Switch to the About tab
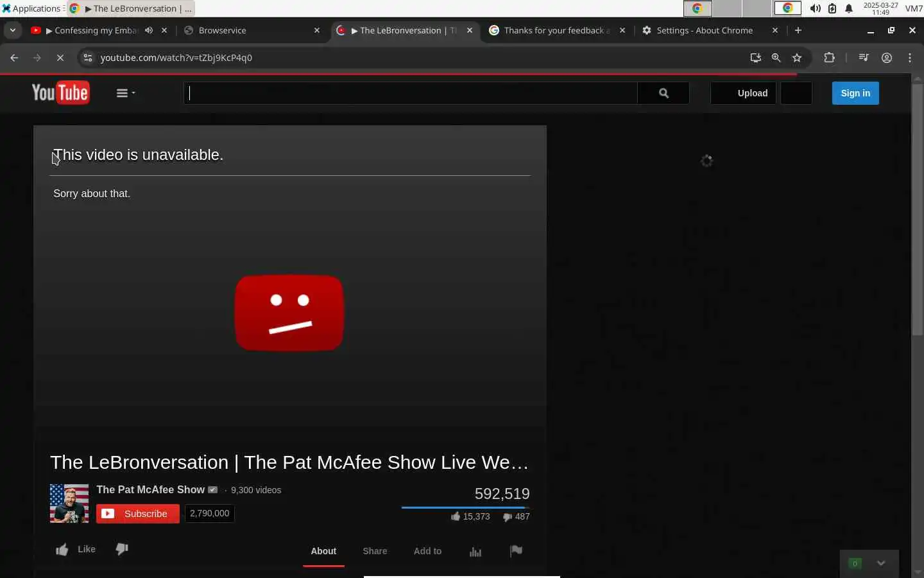This screenshot has width=924, height=578. tap(323, 551)
